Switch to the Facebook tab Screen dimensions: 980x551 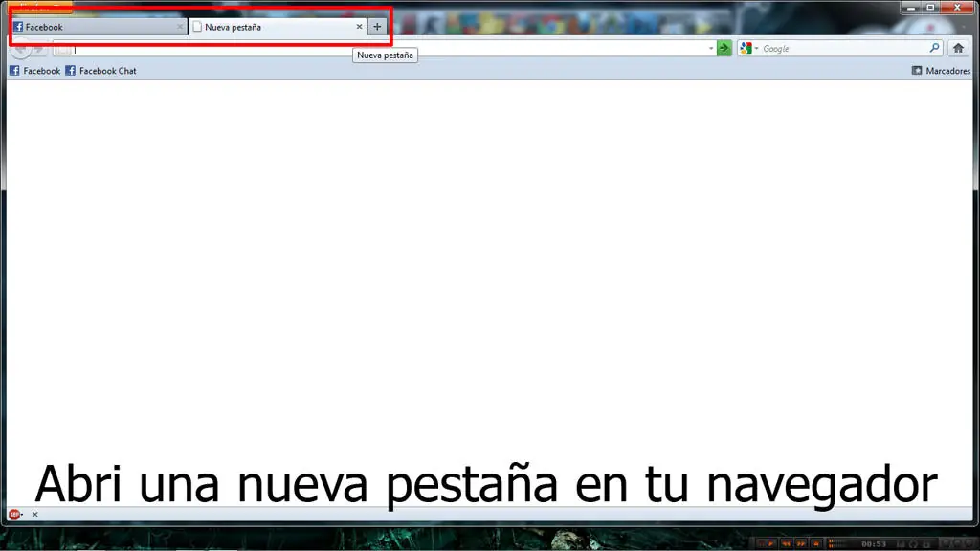(99, 27)
